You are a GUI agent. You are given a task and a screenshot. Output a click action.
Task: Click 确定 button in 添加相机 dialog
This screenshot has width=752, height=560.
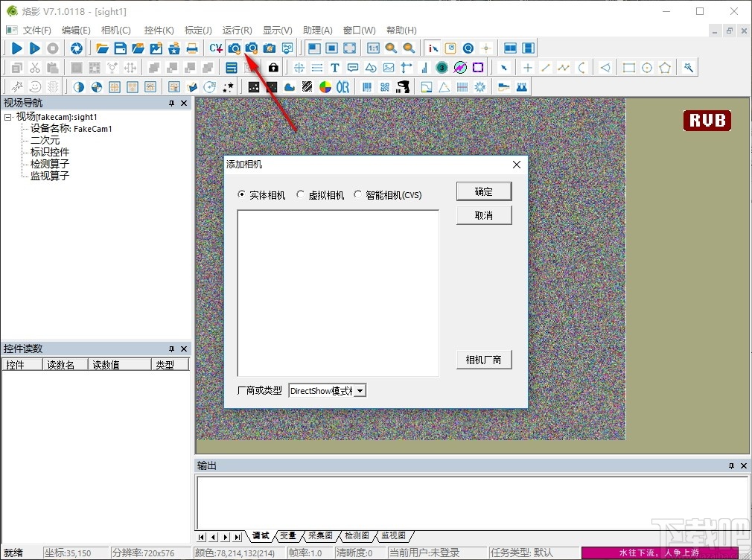484,191
